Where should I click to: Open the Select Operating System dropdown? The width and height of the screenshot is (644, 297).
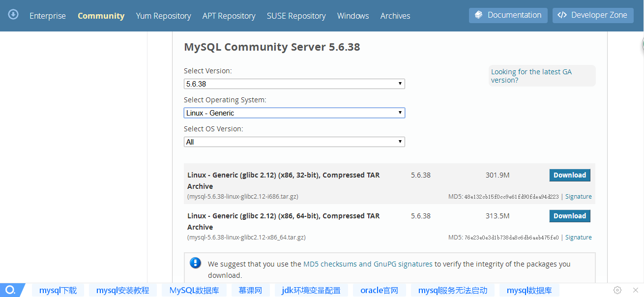(x=294, y=113)
